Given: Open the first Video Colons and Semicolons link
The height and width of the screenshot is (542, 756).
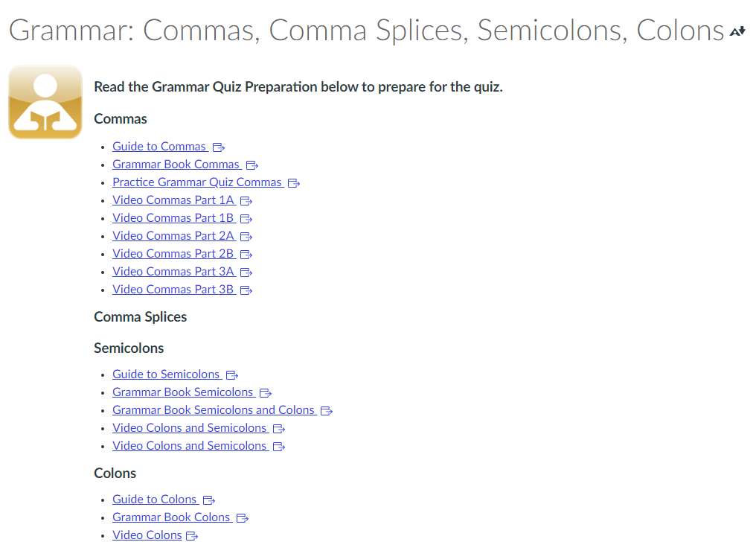Looking at the screenshot, I should click(190, 427).
